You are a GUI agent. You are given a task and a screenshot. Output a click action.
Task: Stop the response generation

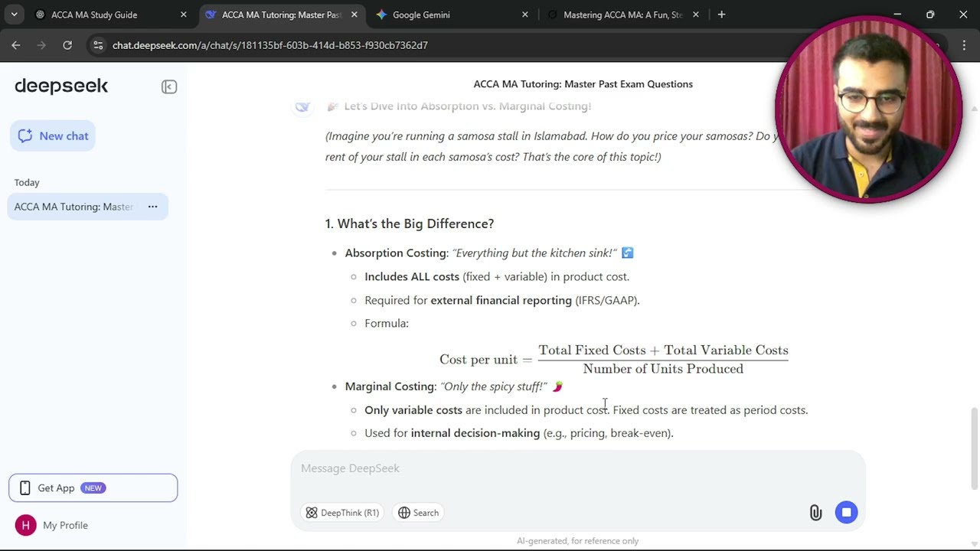coord(846,513)
